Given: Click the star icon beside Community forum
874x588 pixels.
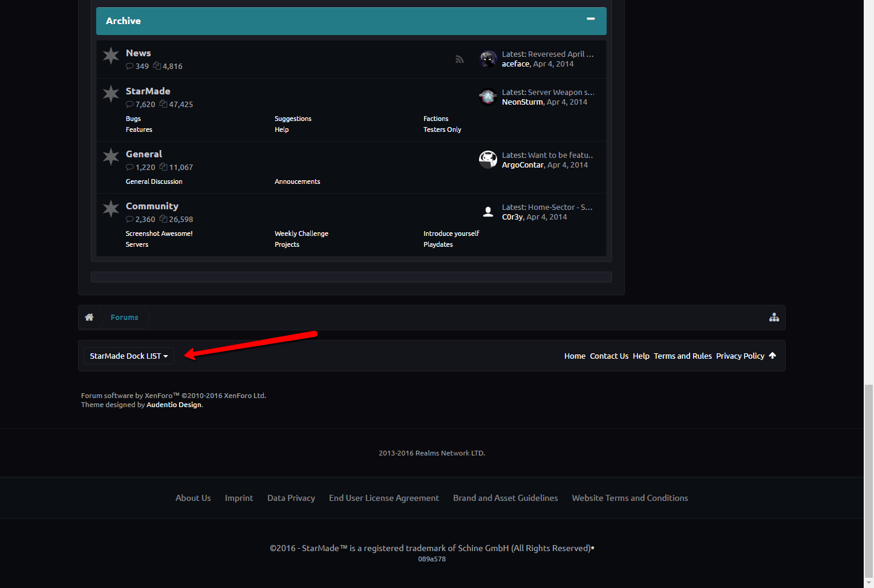Looking at the screenshot, I should [111, 209].
